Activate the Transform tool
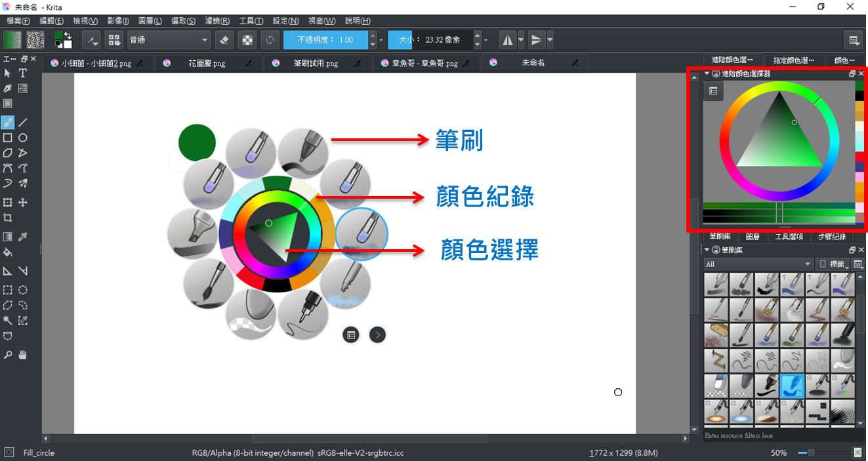Screen dimensions: 868x461 click(8, 203)
